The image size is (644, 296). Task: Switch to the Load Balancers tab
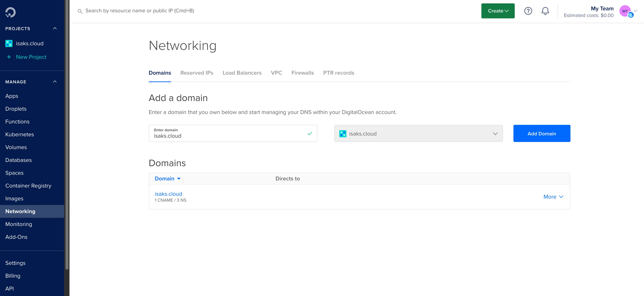242,73
